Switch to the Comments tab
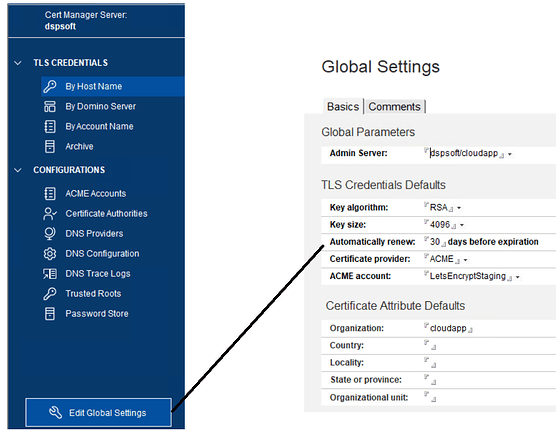 click(x=394, y=106)
